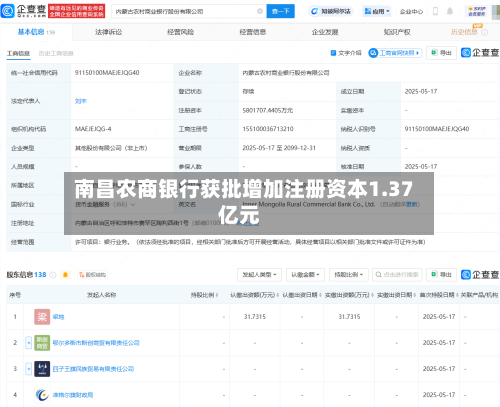Sort by 首次持股日期 column header

tap(439, 295)
